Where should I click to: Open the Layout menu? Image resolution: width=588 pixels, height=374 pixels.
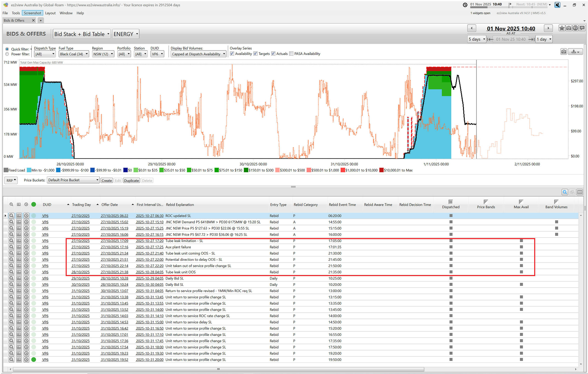pyautogui.click(x=50, y=13)
